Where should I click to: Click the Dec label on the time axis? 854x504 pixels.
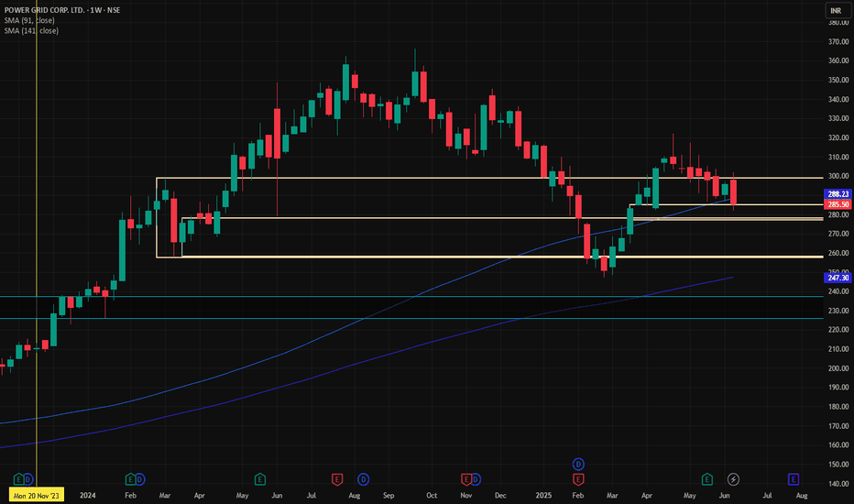500,495
